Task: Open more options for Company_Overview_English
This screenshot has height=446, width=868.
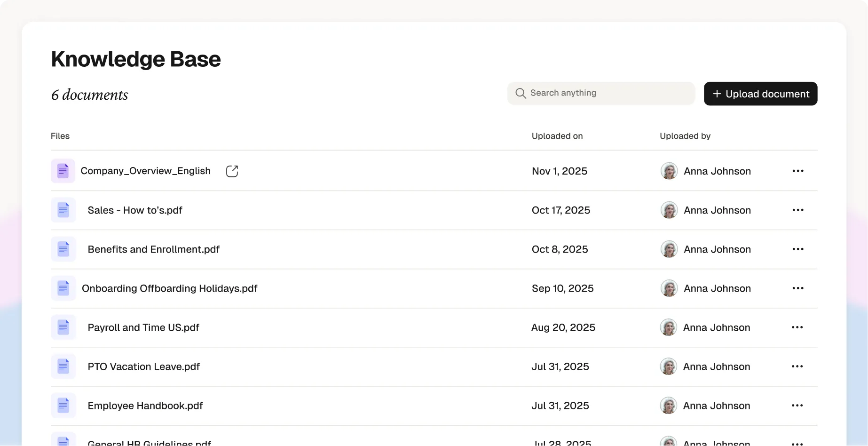Action: pos(798,171)
